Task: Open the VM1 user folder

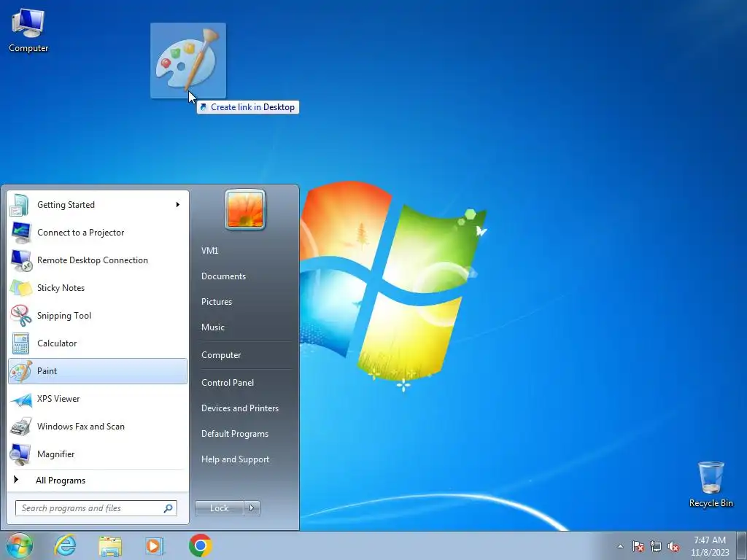Action: [x=209, y=251]
